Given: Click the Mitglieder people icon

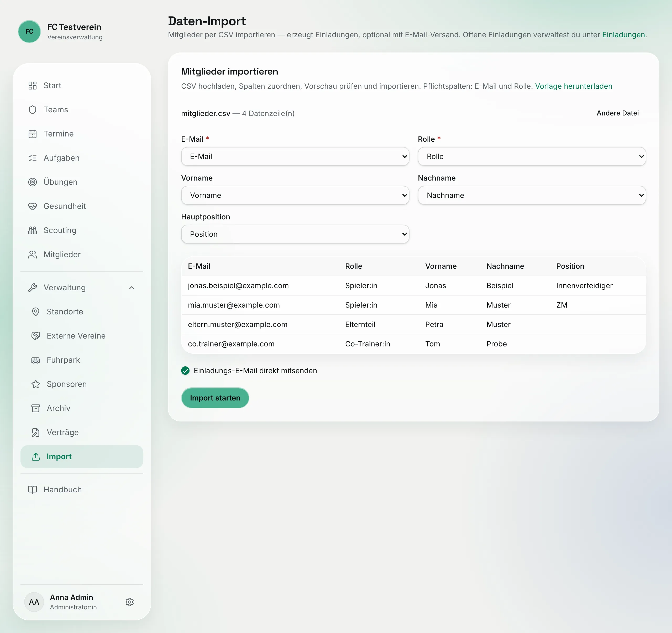Looking at the screenshot, I should (33, 255).
